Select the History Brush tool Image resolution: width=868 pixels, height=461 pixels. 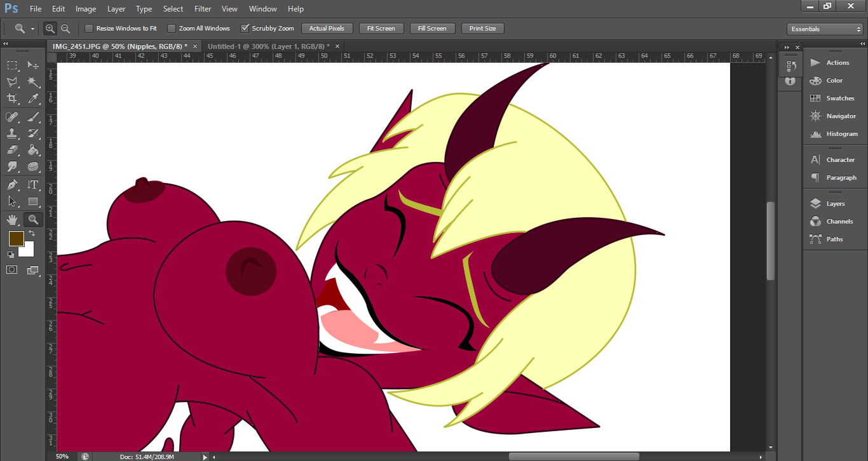(x=33, y=133)
